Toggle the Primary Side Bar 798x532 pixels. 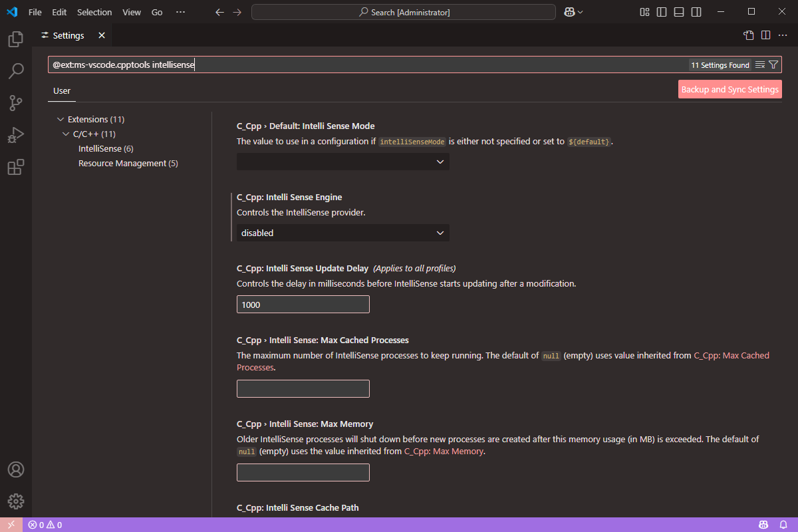(662, 12)
